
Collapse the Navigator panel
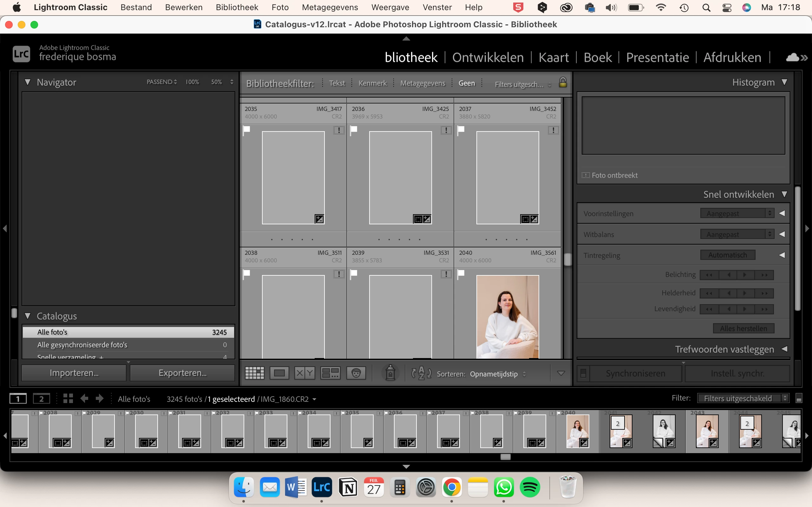coord(28,82)
